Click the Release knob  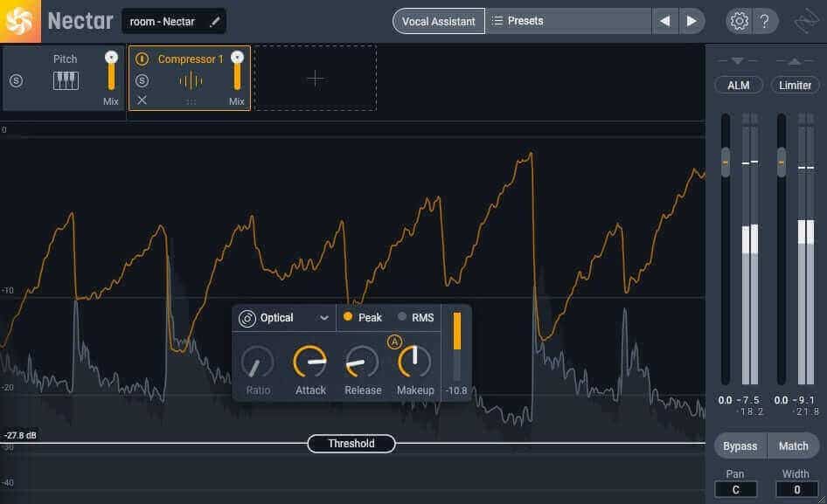(x=362, y=362)
